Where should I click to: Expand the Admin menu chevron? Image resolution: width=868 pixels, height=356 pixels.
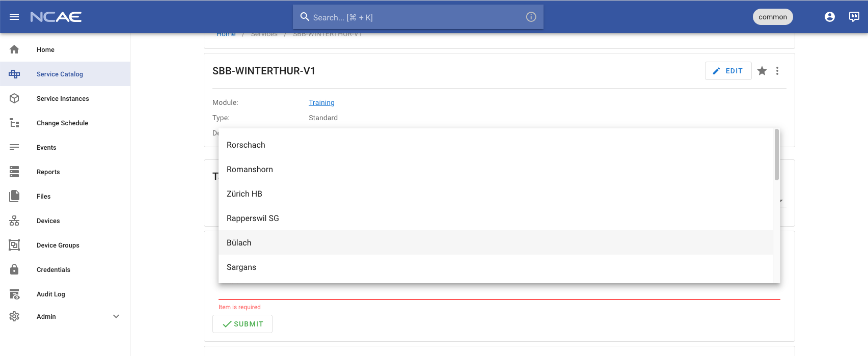coord(116,316)
